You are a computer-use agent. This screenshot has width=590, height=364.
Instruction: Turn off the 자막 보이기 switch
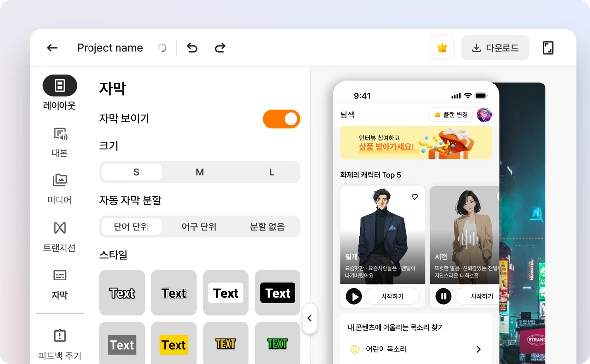point(281,119)
